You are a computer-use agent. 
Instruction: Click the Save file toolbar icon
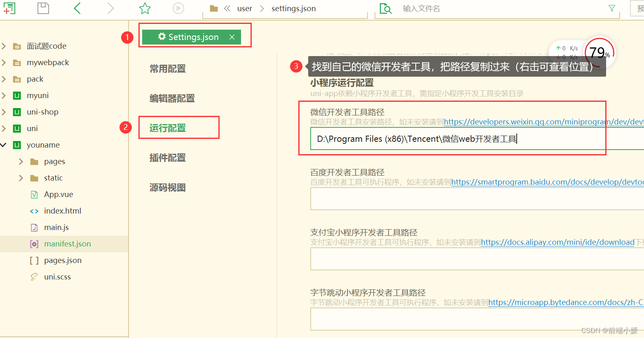(x=43, y=8)
